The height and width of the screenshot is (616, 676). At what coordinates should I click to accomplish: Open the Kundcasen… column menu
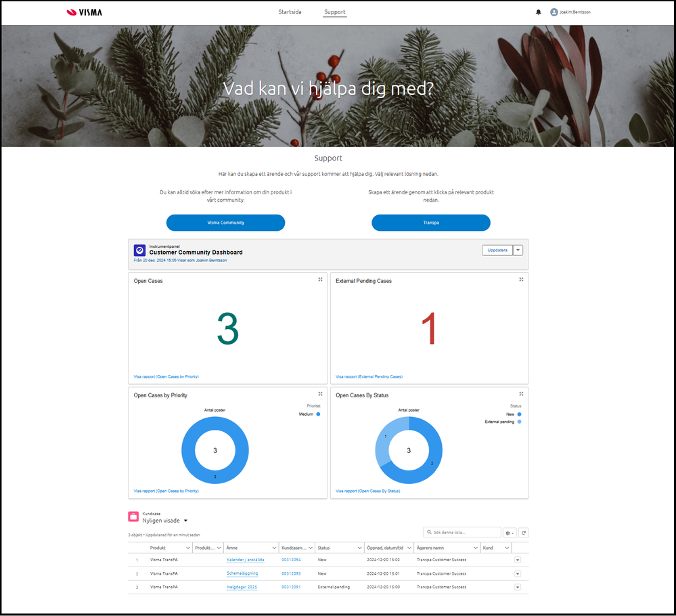coord(311,548)
